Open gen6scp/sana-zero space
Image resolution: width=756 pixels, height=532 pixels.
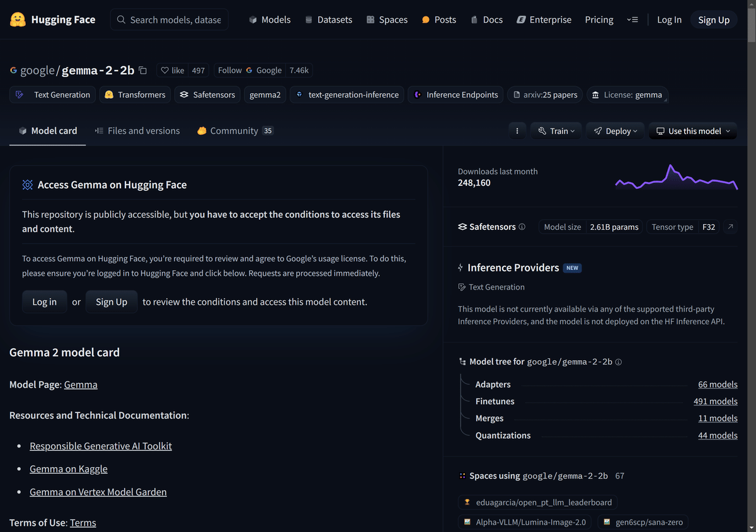(x=643, y=522)
